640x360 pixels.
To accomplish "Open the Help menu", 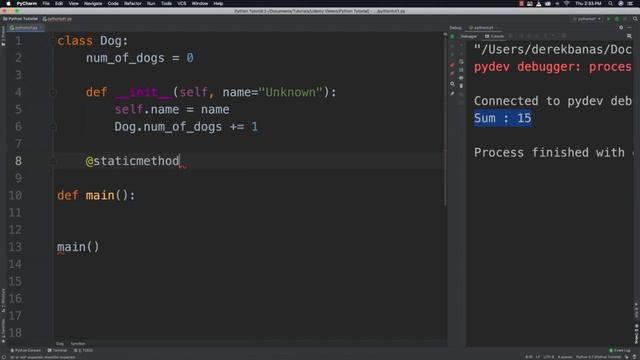I will coord(218,3).
